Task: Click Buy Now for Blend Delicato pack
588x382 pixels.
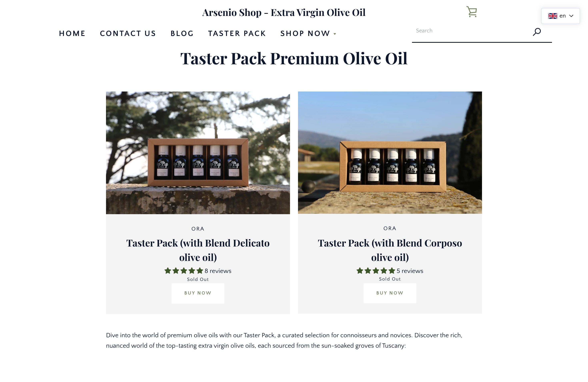Action: pyautogui.click(x=198, y=293)
